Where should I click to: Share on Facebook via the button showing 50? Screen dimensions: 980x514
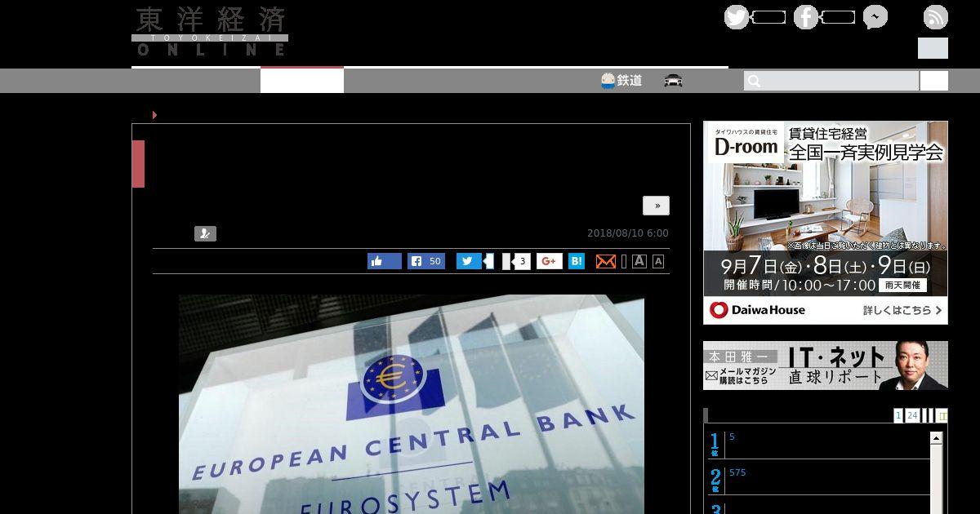click(x=426, y=261)
